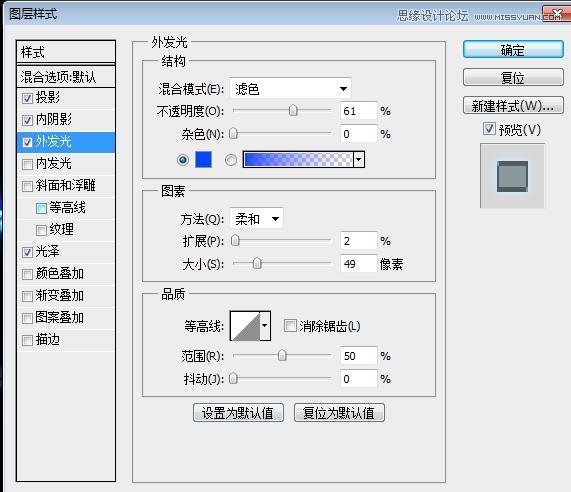Click the 不透明度 slider handle

click(293, 110)
